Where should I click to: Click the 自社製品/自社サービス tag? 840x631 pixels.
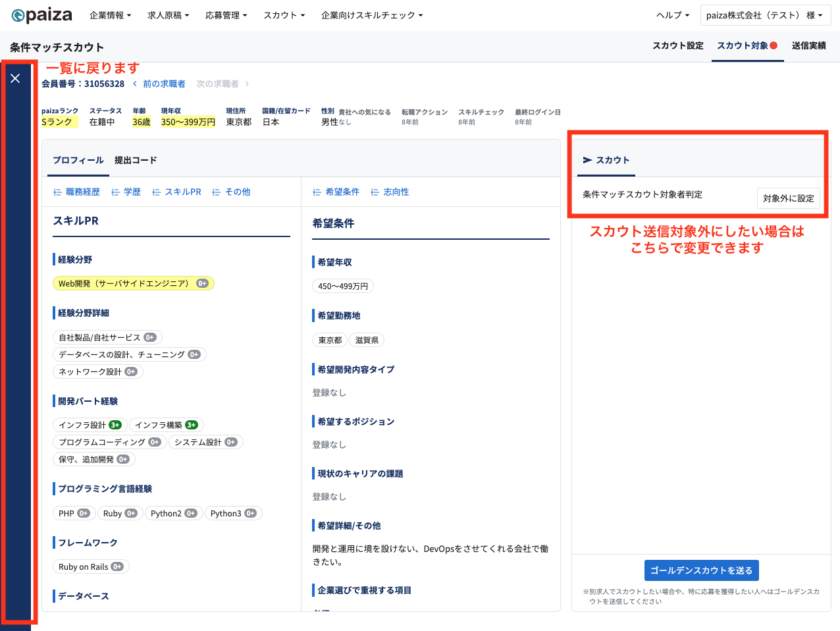click(x=107, y=337)
